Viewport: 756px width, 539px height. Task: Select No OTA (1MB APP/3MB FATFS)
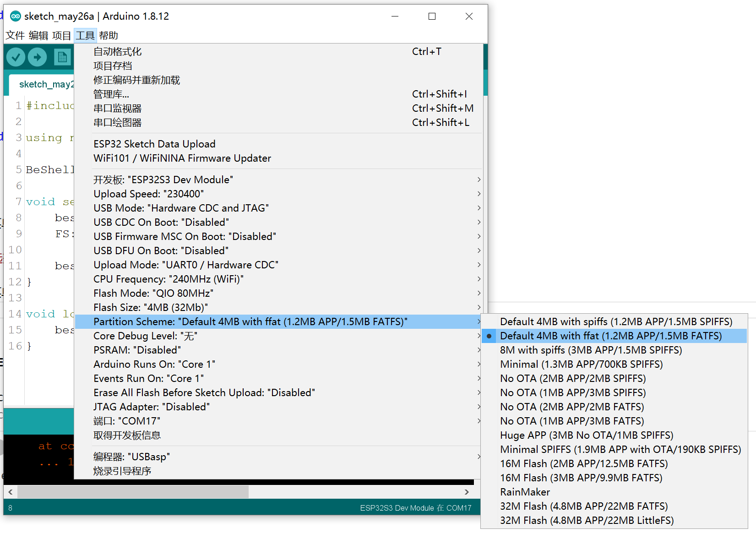(x=614, y=421)
